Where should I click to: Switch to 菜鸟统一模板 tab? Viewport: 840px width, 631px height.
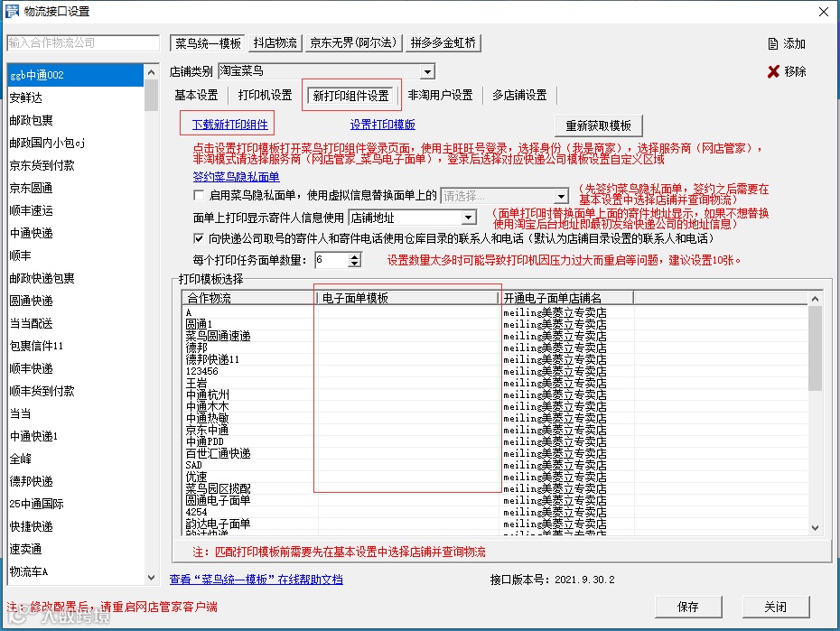coord(208,43)
